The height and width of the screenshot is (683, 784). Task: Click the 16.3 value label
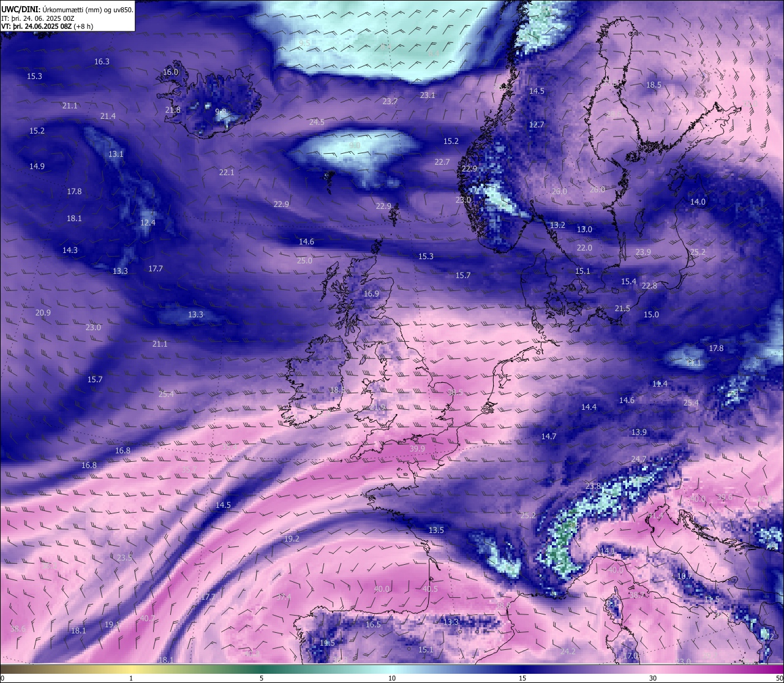tap(102, 61)
